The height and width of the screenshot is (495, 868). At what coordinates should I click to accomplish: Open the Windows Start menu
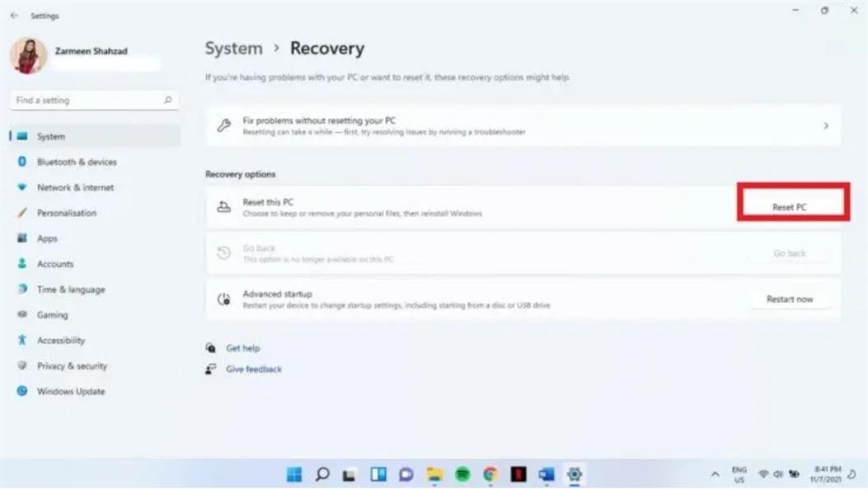294,474
